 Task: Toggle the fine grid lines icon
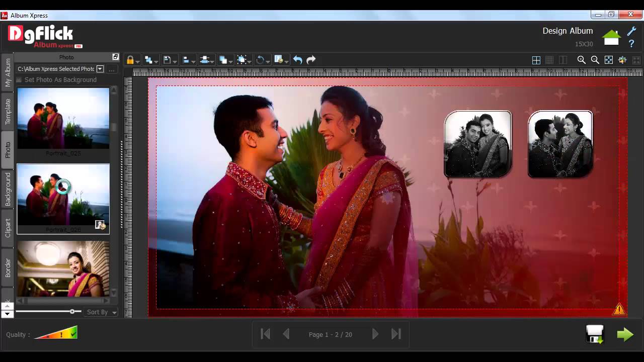550,60
